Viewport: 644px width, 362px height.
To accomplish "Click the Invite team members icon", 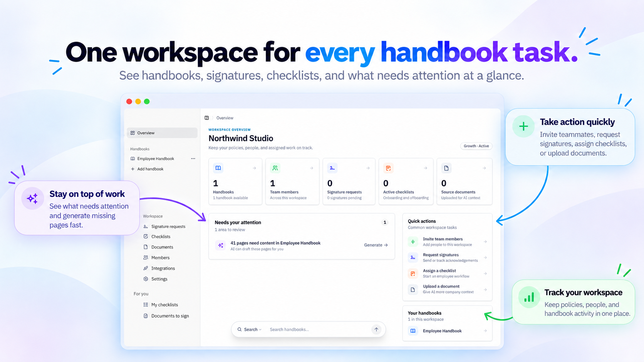I will 413,242.
